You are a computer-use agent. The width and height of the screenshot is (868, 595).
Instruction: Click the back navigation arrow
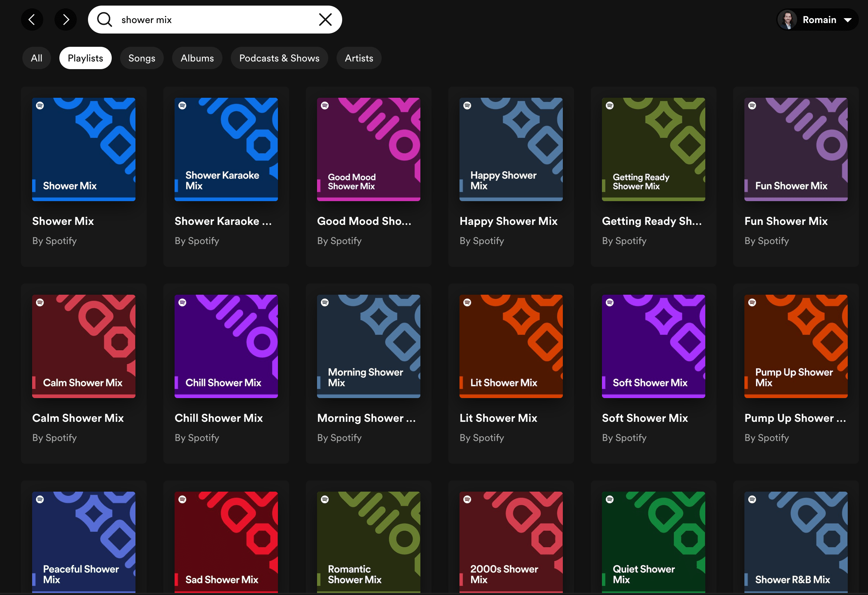point(32,20)
